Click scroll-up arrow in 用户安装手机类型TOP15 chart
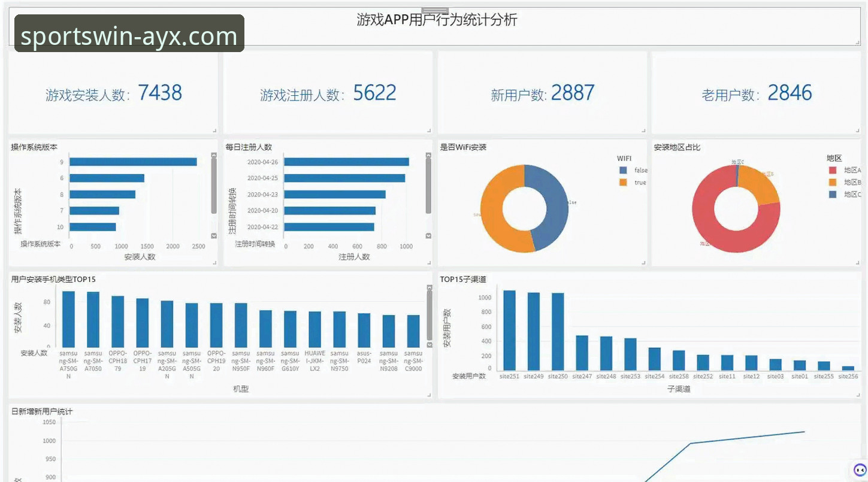This screenshot has width=868, height=482. pyautogui.click(x=429, y=288)
